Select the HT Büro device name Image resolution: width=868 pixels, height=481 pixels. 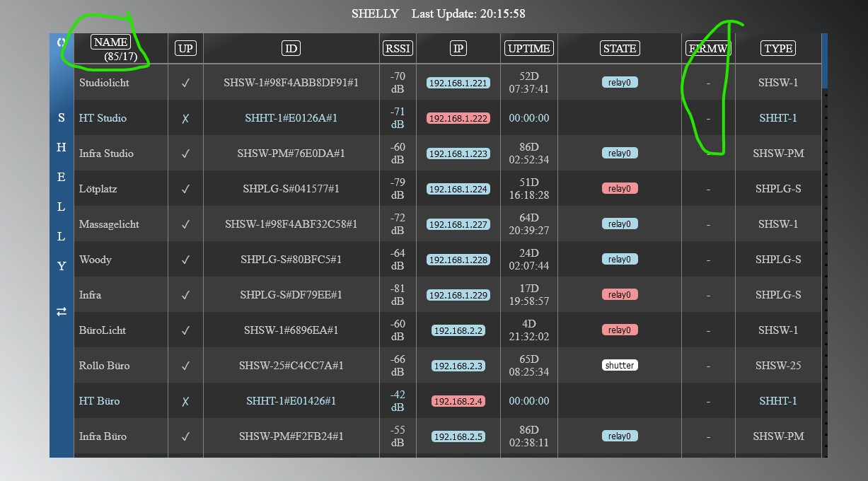(x=100, y=401)
